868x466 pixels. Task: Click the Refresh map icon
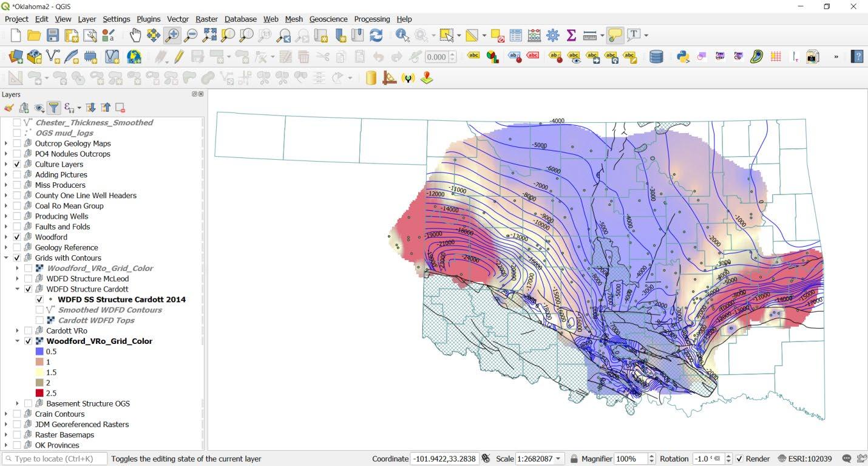point(376,35)
